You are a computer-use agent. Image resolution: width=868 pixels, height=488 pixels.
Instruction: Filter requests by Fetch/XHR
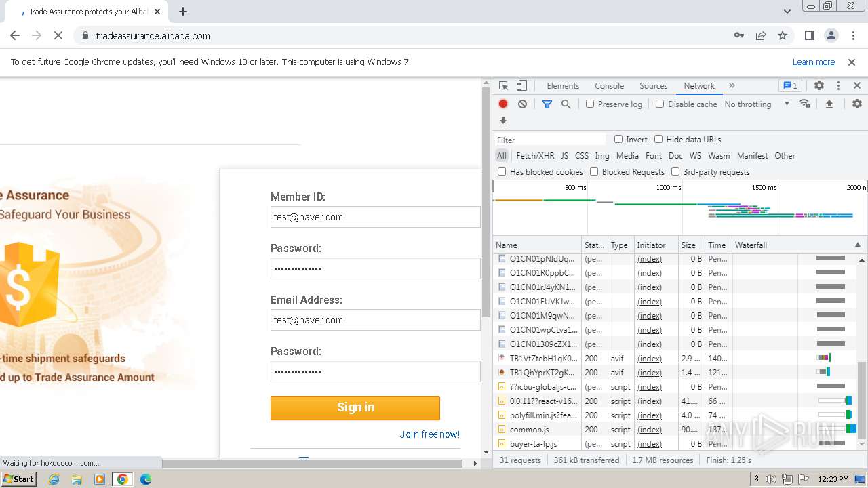(x=535, y=156)
